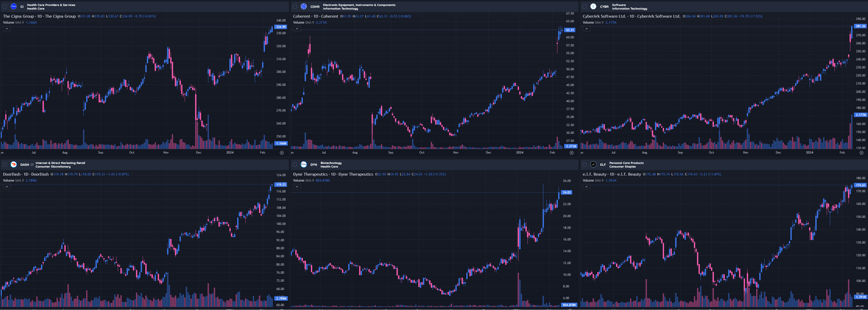868x310 pixels.
Task: Open chart settings gear on Coherent chart
Action: (571, 153)
